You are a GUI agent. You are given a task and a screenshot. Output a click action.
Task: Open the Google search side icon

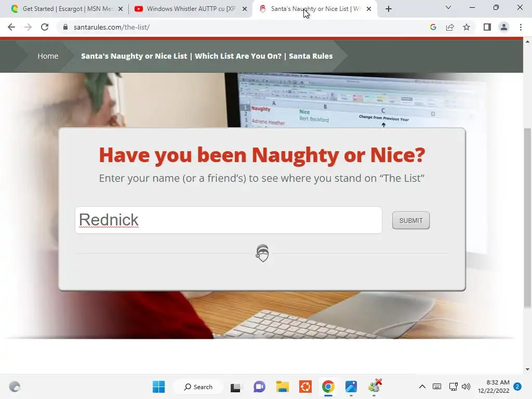coord(433,27)
